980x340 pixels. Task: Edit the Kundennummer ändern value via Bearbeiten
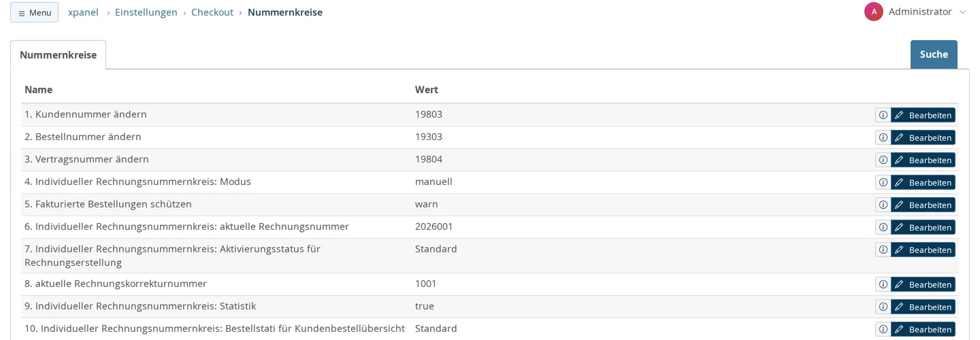pyautogui.click(x=923, y=115)
